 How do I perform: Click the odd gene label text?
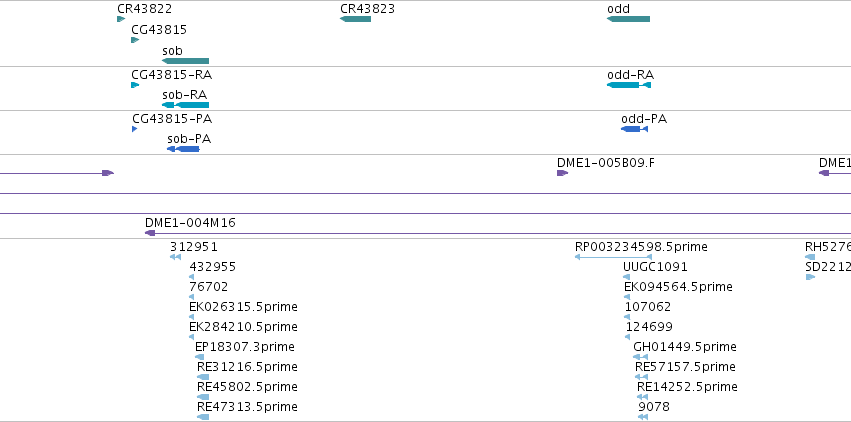coord(618,9)
